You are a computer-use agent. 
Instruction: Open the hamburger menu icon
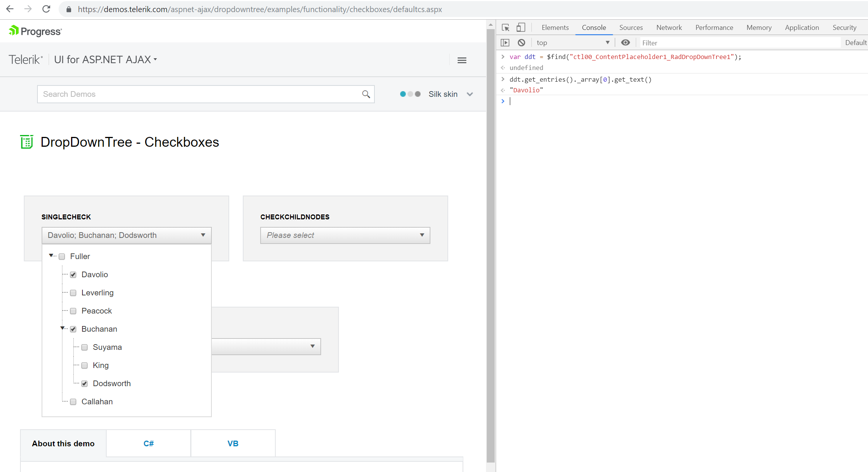click(x=462, y=60)
